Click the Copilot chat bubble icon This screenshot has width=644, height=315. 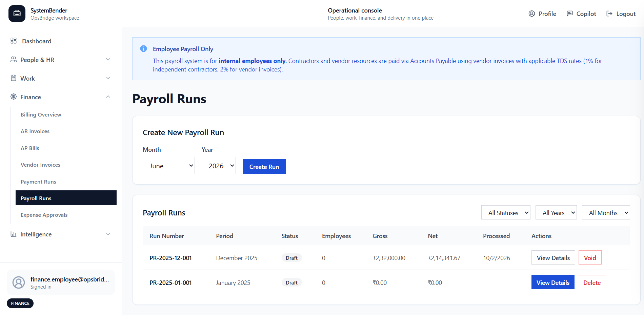pos(570,14)
